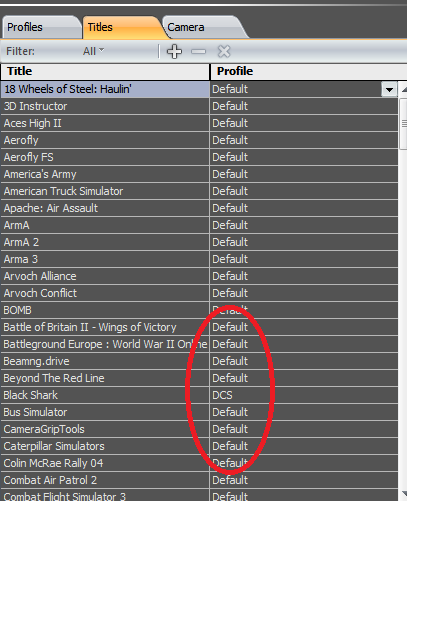
Task: Click scrollbar down arrow in titles list
Action: click(404, 494)
